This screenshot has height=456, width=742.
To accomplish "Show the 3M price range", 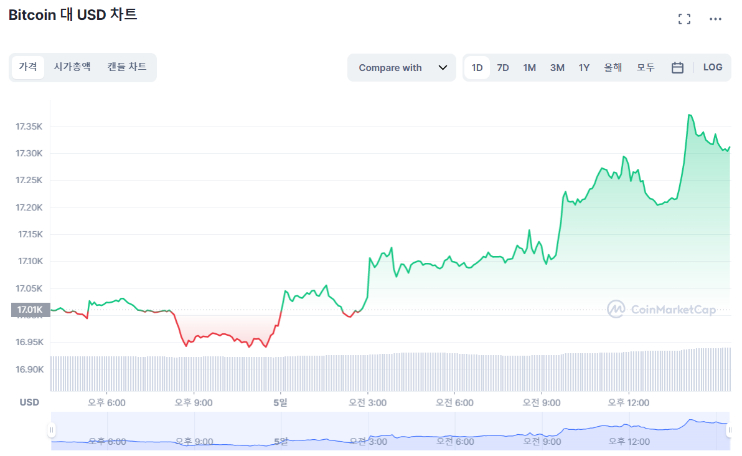I will point(557,68).
